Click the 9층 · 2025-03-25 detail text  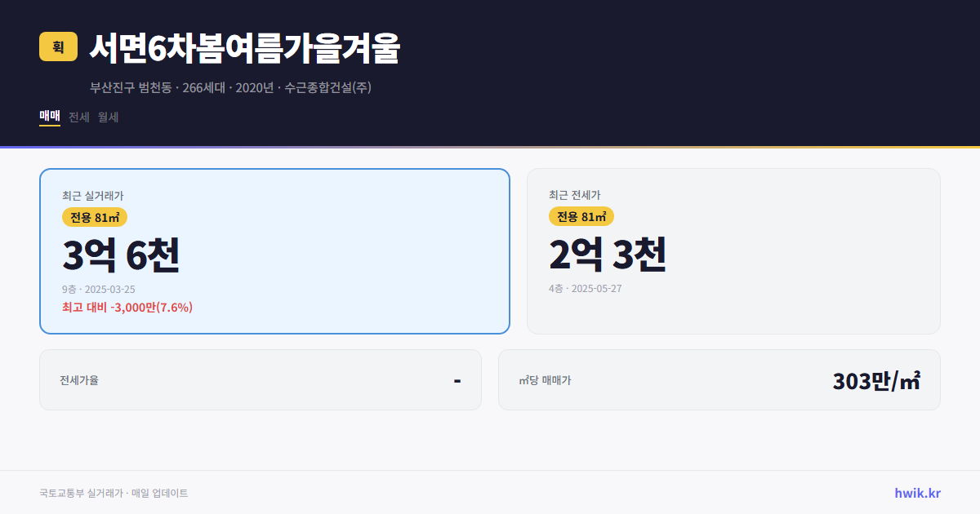click(x=98, y=289)
